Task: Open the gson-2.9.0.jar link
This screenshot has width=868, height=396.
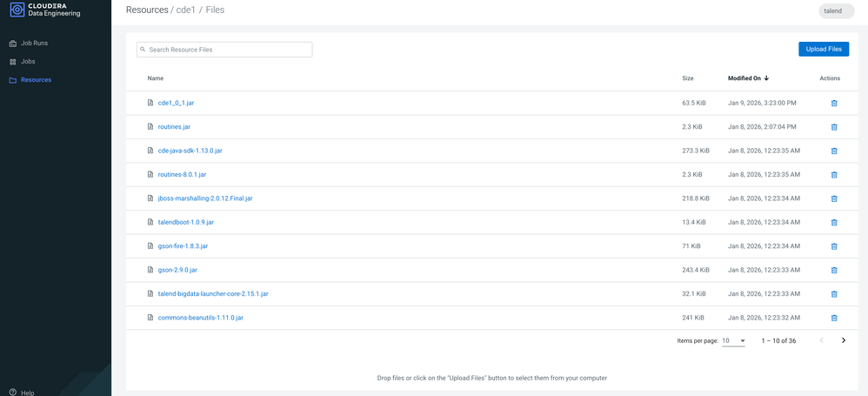Action: [177, 270]
